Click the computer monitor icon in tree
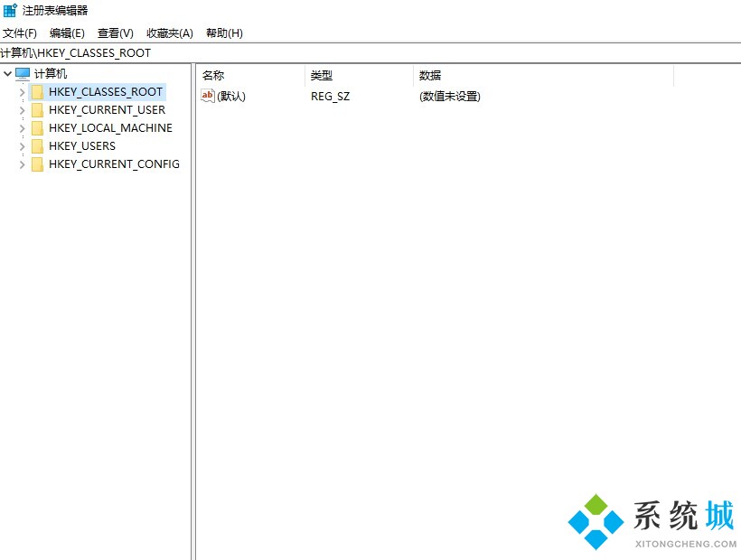Screen dimensions: 741x560 pos(23,74)
